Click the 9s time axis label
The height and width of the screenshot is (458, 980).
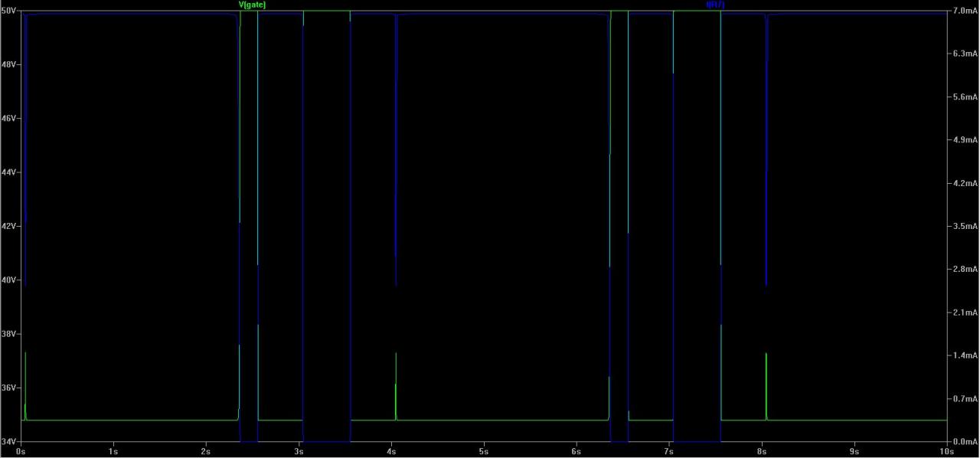pos(854,452)
